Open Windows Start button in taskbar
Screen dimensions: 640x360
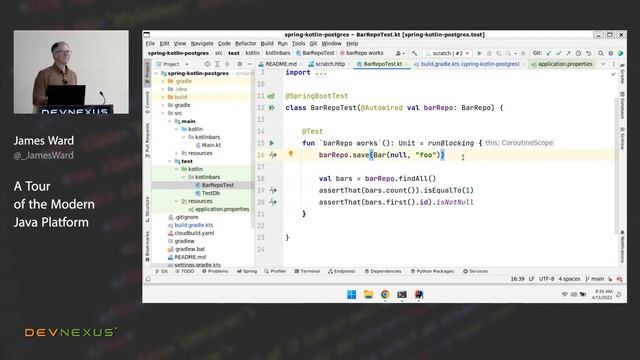tap(351, 295)
